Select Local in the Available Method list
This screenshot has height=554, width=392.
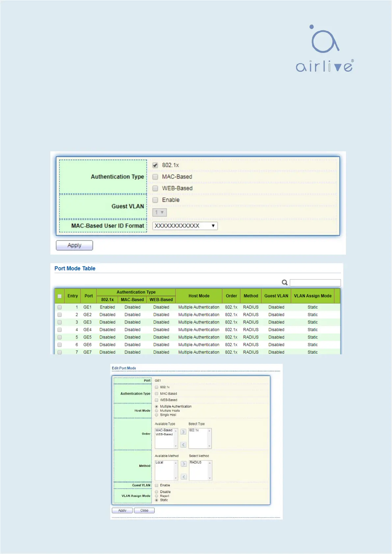point(160,463)
